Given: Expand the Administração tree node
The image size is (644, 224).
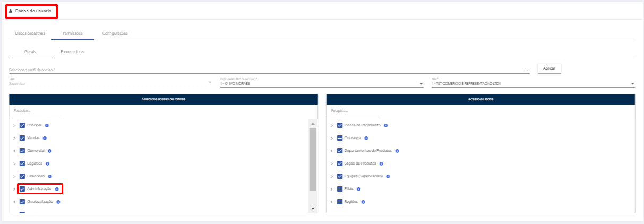Looking at the screenshot, I should click(14, 189).
